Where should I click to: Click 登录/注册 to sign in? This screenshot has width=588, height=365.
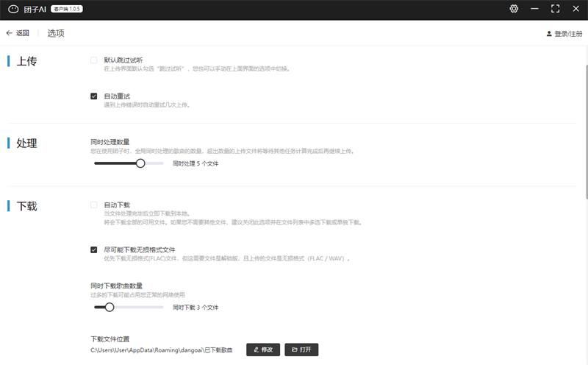(567, 34)
